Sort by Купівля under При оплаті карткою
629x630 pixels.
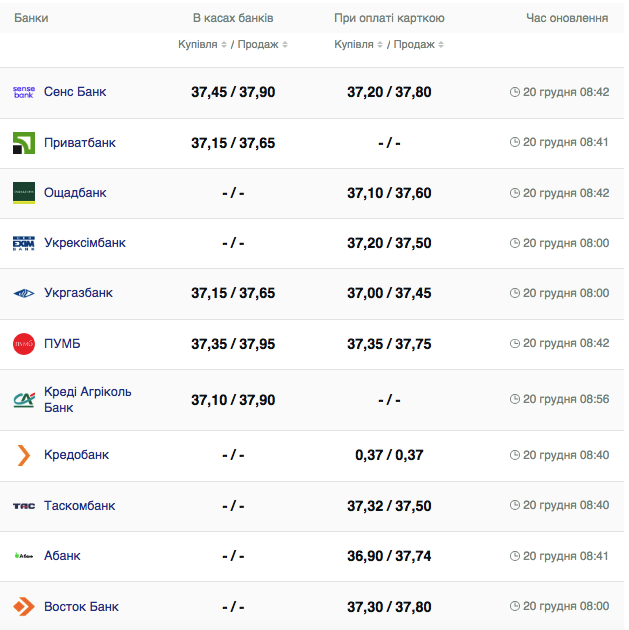(359, 45)
